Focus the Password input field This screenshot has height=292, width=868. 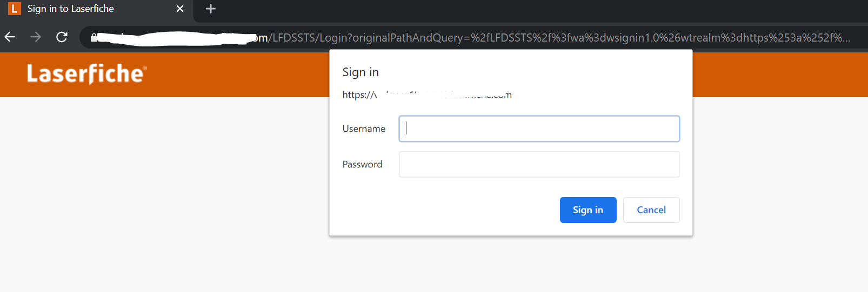point(539,164)
